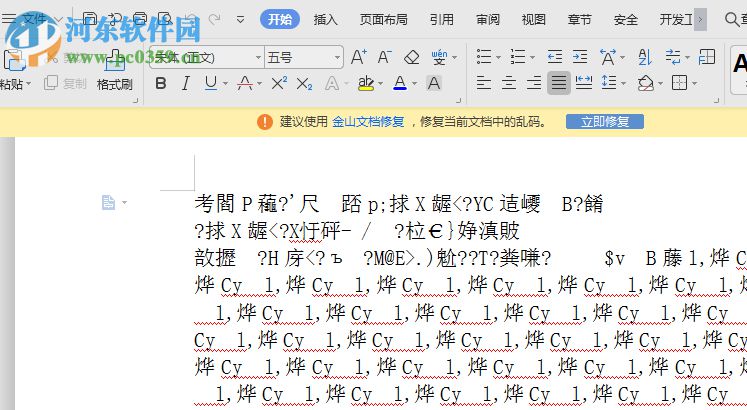Viewport: 747px width, 410px height.
Task: Click the document margin page icon
Action: point(109,202)
